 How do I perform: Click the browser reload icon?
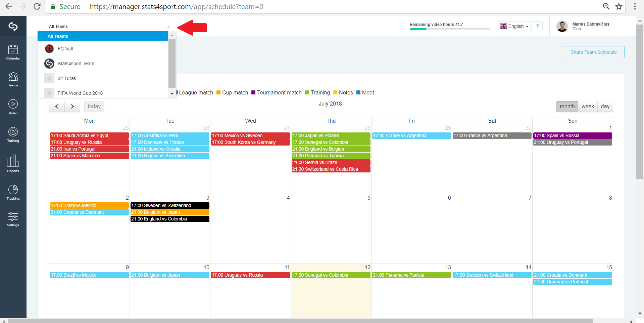37,6
